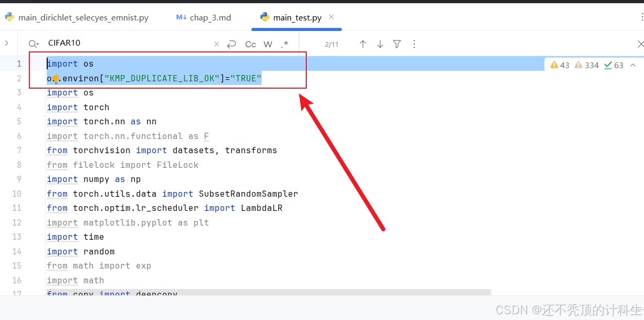Image resolution: width=644 pixels, height=320 pixels.
Task: Click "import torch" on line 4
Action: click(78, 107)
